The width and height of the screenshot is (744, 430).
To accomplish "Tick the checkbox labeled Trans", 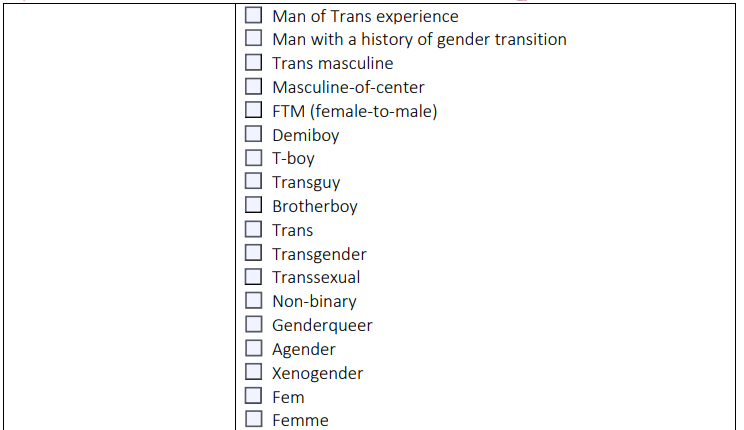I will pyautogui.click(x=253, y=229).
